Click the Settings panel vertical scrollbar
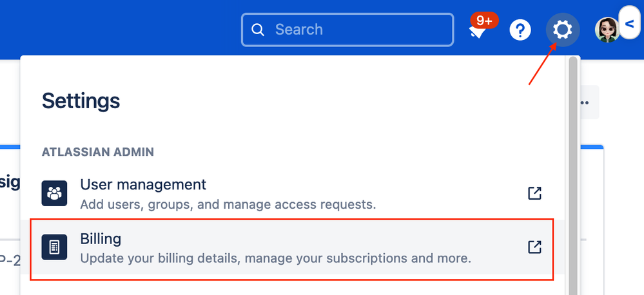This screenshot has width=644, height=295. pos(573,176)
